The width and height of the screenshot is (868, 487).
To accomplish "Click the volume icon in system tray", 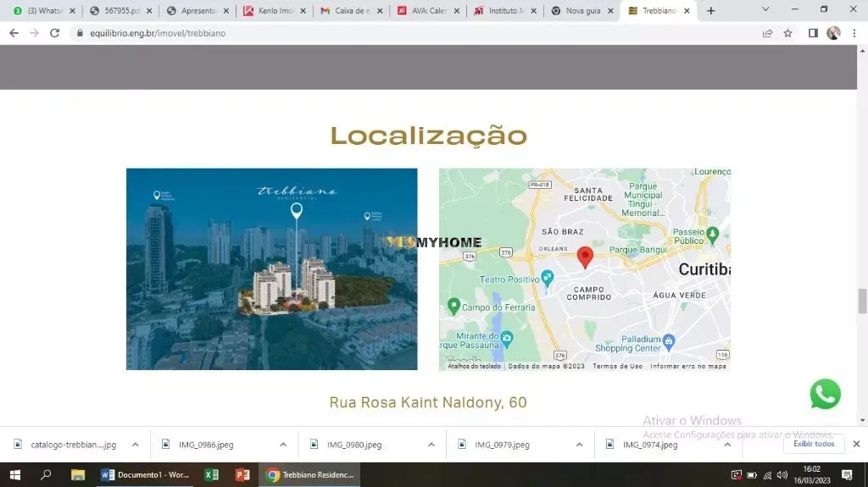I will pos(782,475).
